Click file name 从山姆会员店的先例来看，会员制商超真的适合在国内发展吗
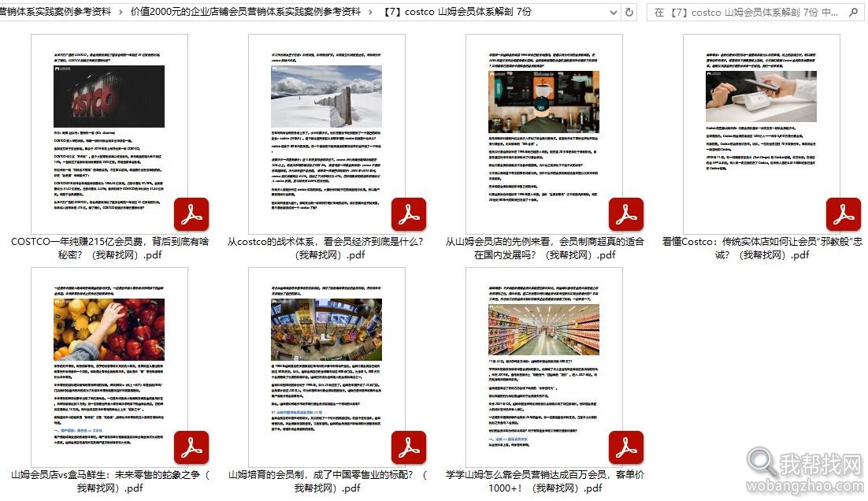Image resolution: width=868 pixels, height=501 pixels. 545,248
